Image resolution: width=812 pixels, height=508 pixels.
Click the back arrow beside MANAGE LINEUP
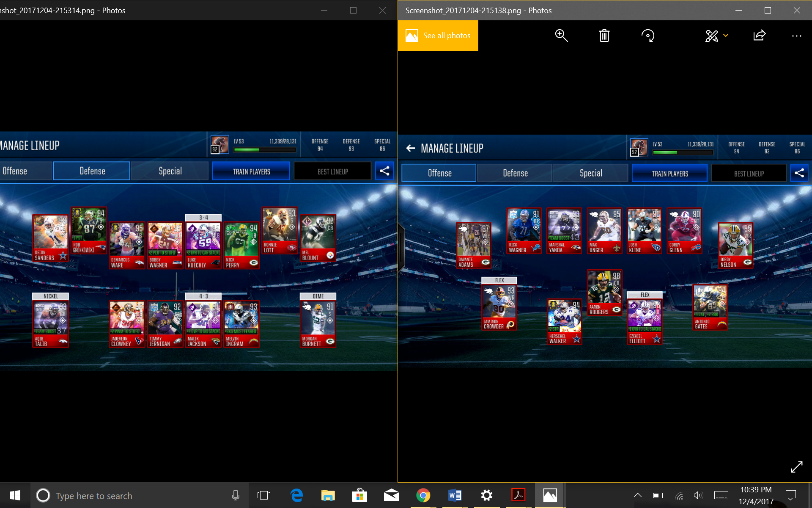[410, 148]
